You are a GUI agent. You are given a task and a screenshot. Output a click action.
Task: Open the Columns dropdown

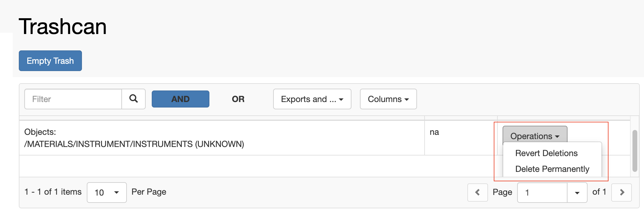click(388, 99)
